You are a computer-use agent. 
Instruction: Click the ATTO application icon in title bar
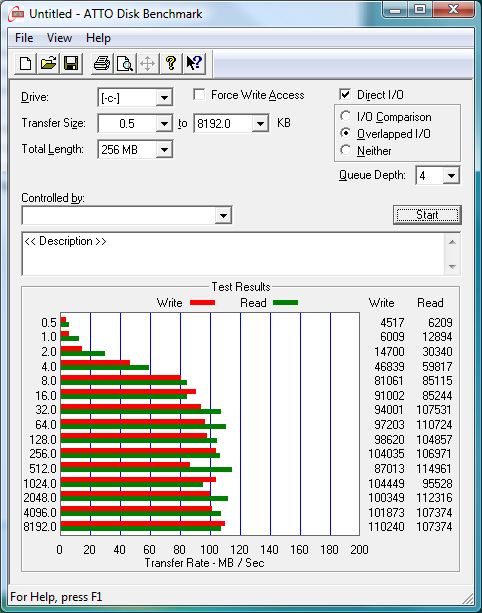[x=17, y=14]
